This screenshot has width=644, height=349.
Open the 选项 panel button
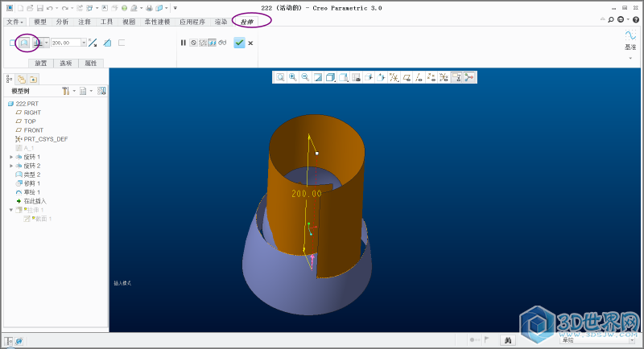coord(66,63)
